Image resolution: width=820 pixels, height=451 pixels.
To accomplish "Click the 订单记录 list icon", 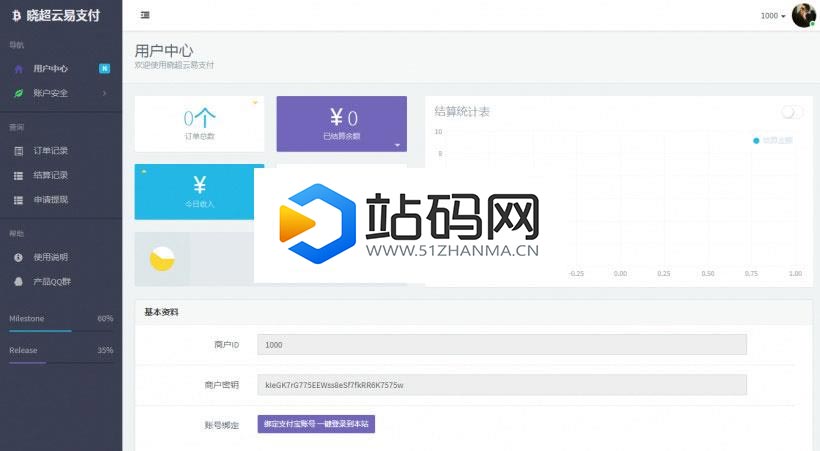I will click(19, 151).
